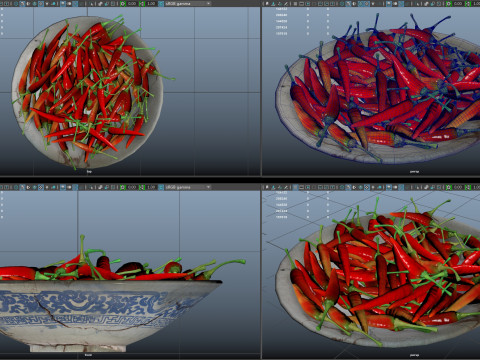Open sRGB gamma dropdown in top viewport
This screenshot has width=480, height=360.
188,4
